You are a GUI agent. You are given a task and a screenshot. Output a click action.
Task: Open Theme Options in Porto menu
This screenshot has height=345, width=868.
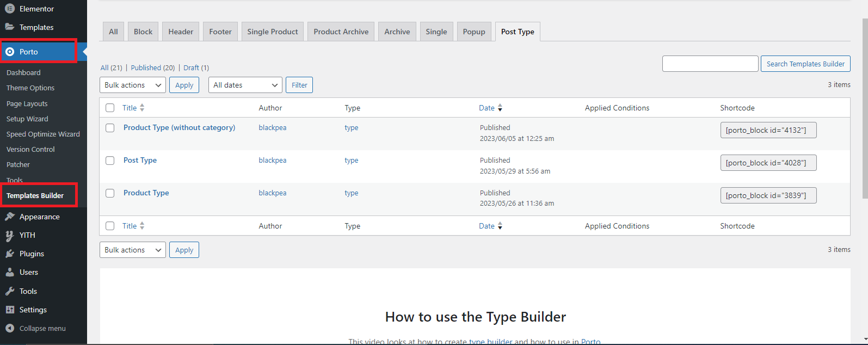point(30,88)
